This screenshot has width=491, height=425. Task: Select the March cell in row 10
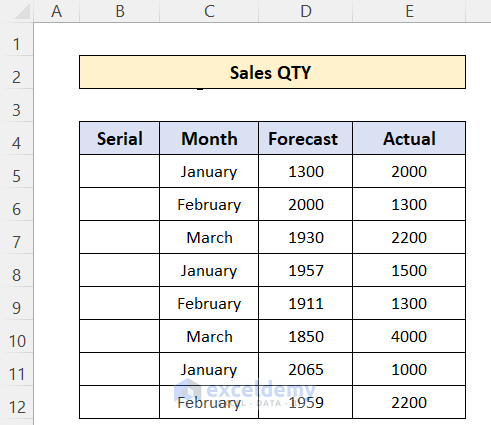(x=209, y=336)
